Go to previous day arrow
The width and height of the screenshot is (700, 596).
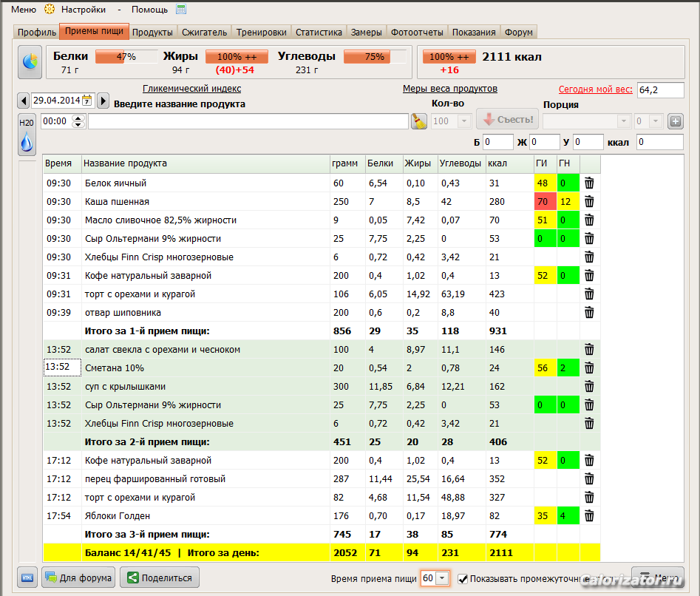point(24,101)
